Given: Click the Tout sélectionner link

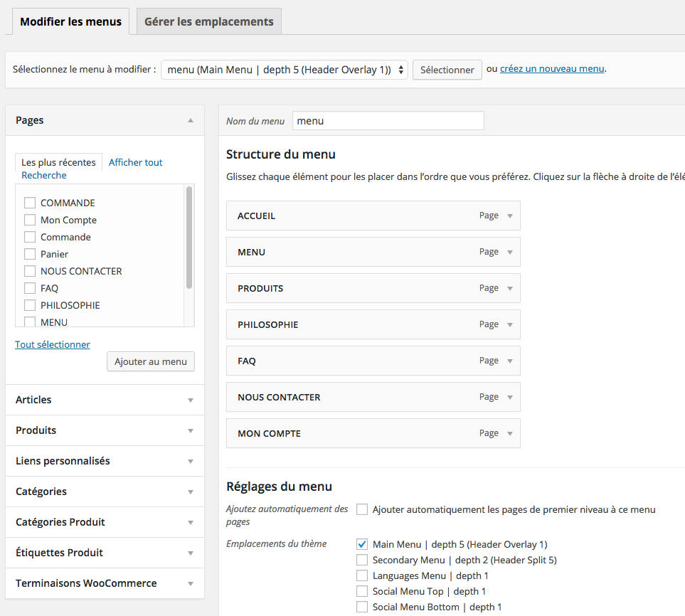Looking at the screenshot, I should coord(53,344).
